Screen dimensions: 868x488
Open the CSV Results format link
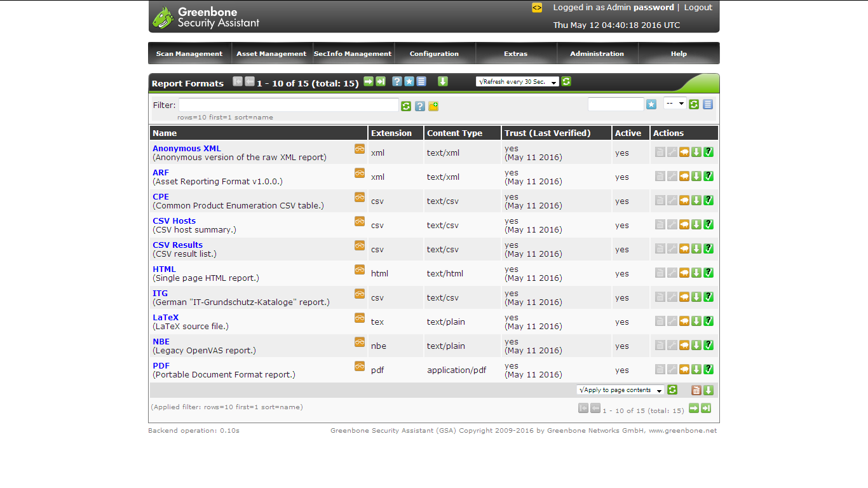177,245
